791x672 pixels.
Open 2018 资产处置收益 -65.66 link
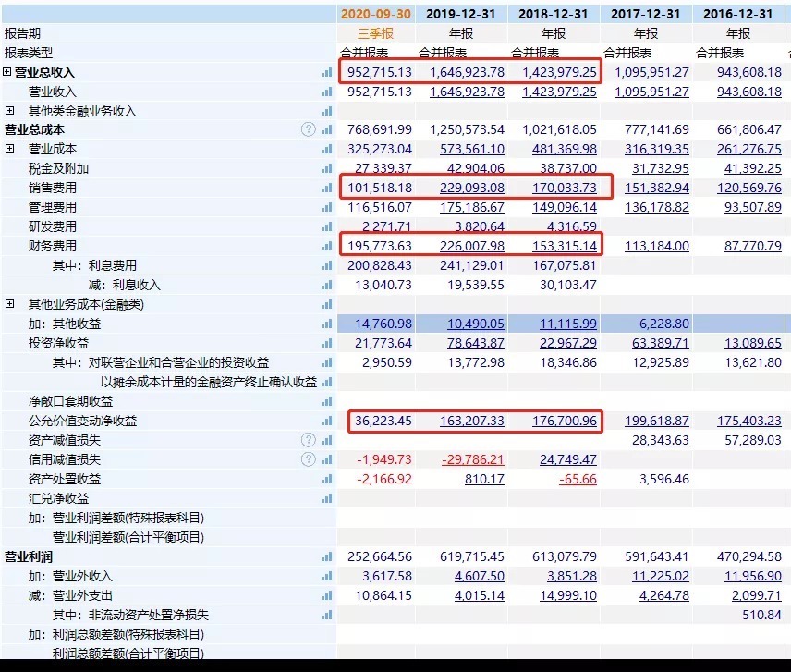pyautogui.click(x=578, y=480)
